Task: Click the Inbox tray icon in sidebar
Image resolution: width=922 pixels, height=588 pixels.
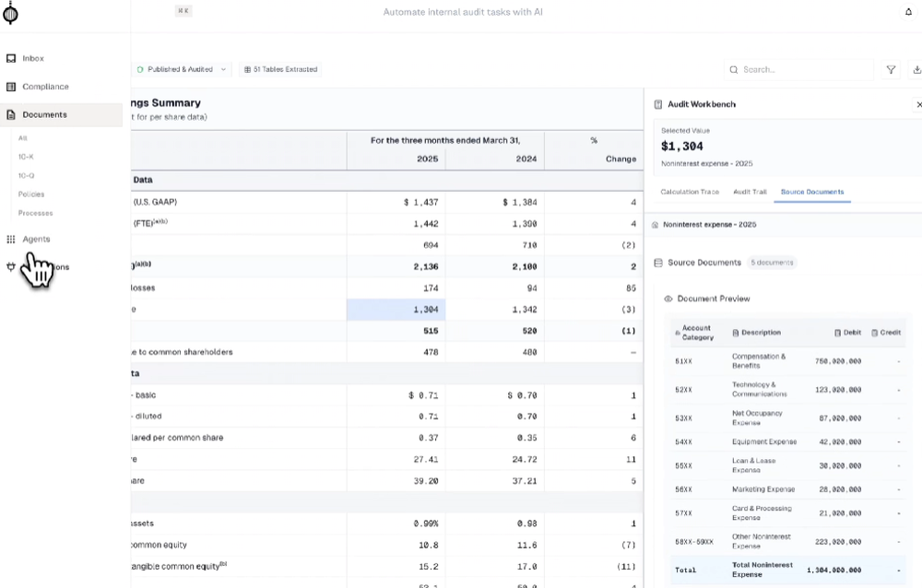Action: point(11,58)
